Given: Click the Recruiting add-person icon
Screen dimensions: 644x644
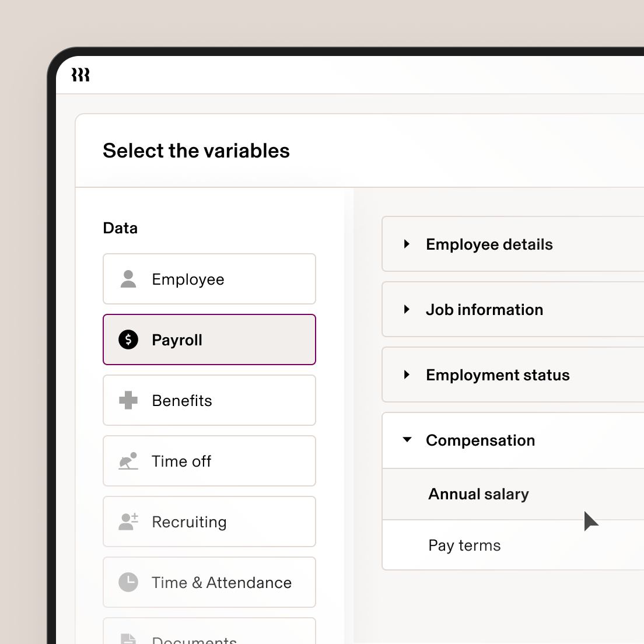Looking at the screenshot, I should [128, 521].
